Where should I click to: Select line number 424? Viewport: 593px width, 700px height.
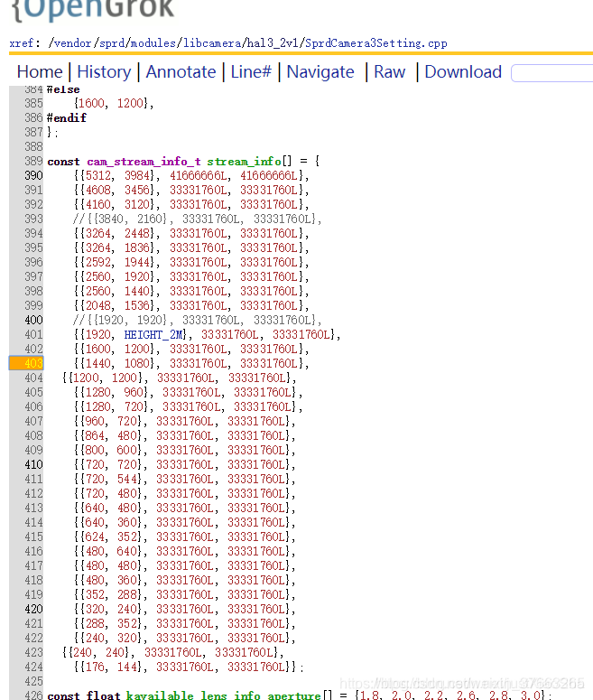tap(33, 667)
